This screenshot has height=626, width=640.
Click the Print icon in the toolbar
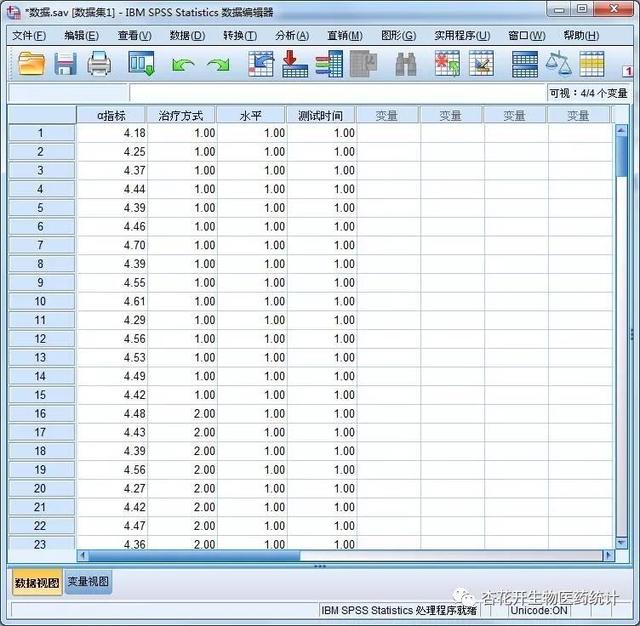[99, 64]
